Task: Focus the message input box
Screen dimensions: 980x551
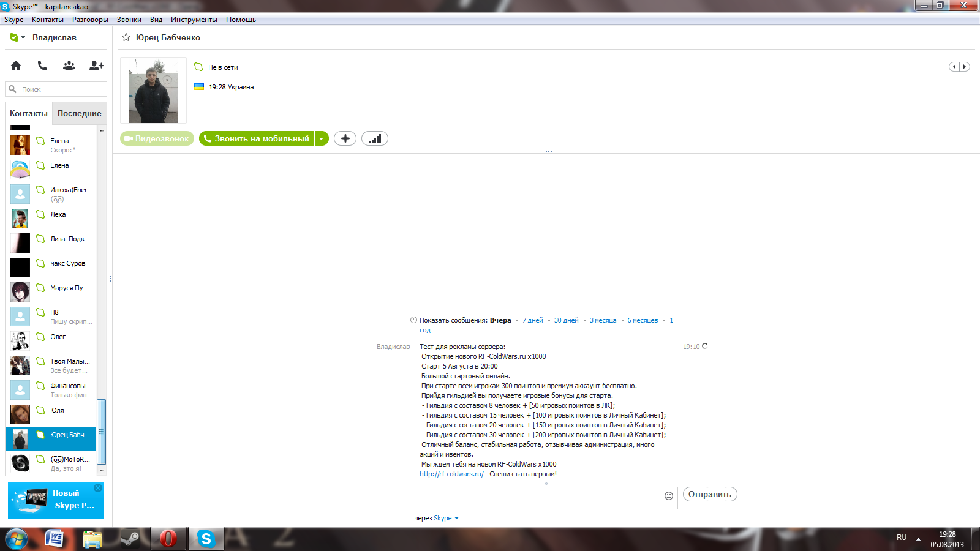Action: 539,498
